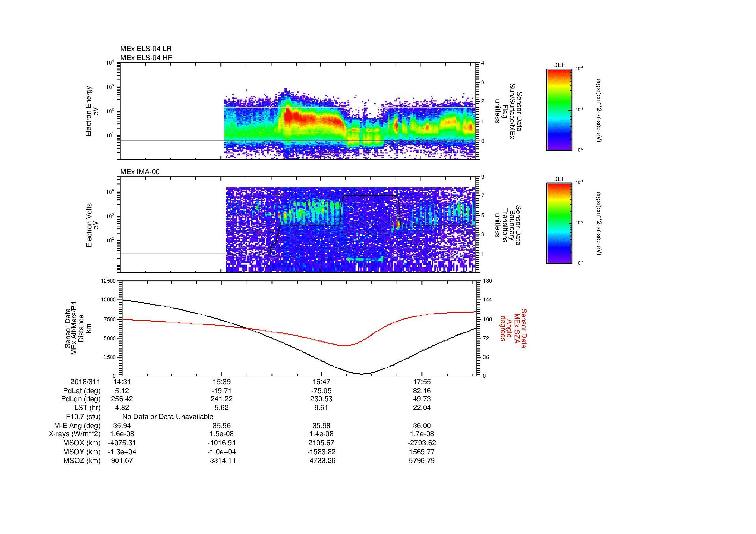Click the X-rays value '1.5e-08'
756x534 pixels.
(x=222, y=434)
